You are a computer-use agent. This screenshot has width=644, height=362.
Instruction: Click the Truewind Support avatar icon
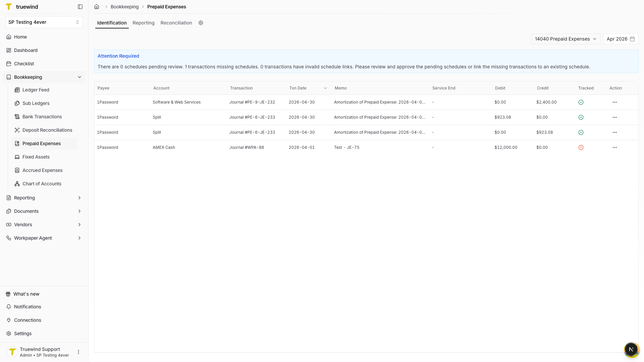coord(12,352)
